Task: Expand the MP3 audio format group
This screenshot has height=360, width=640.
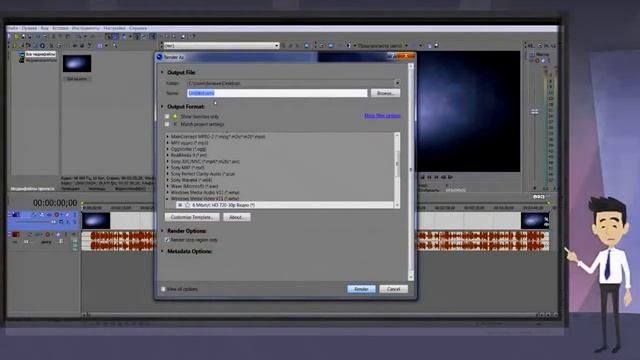Action: (x=168, y=143)
